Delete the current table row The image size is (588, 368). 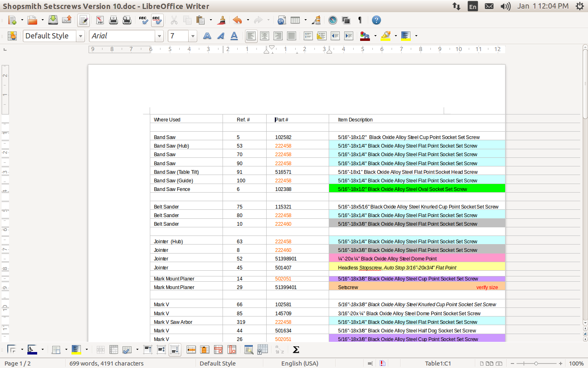pos(218,350)
